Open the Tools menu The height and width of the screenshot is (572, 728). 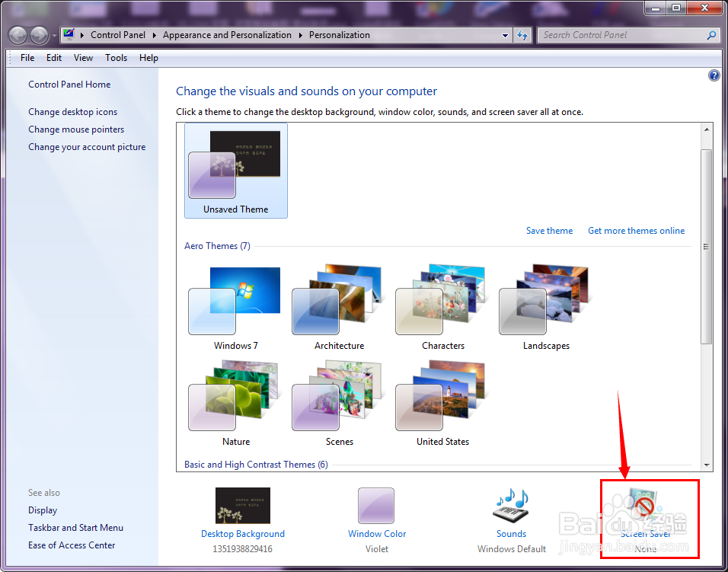(116, 58)
